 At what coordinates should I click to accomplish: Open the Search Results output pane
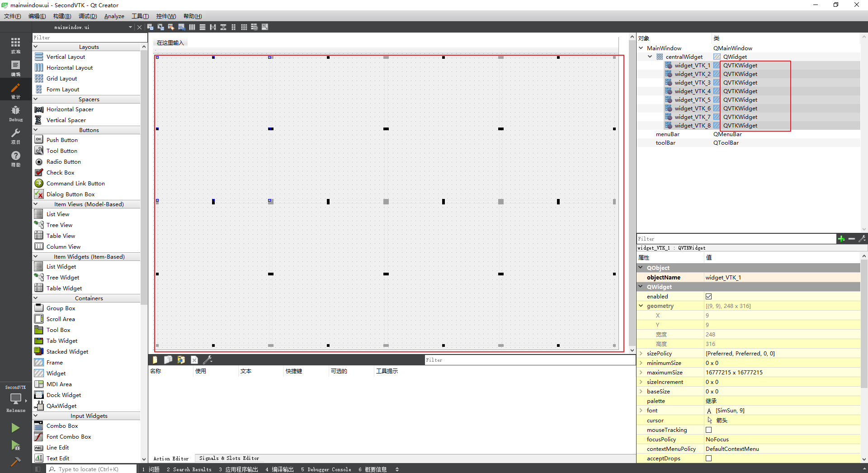[189, 469]
